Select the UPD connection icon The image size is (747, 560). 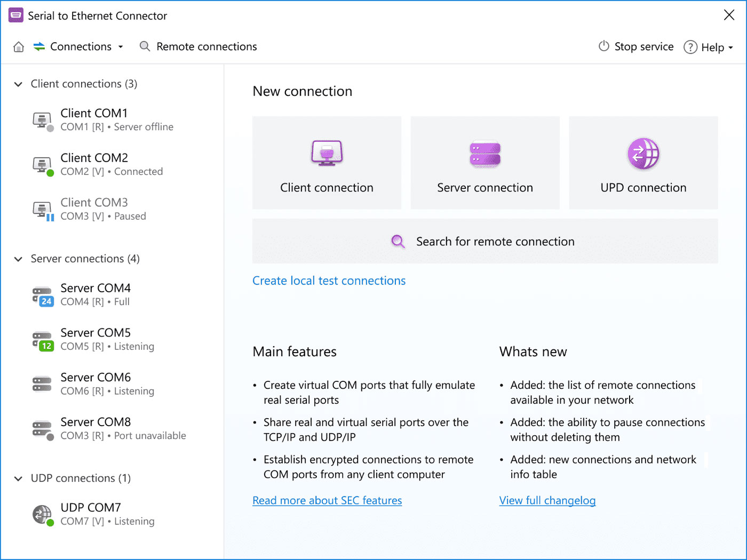(643, 154)
